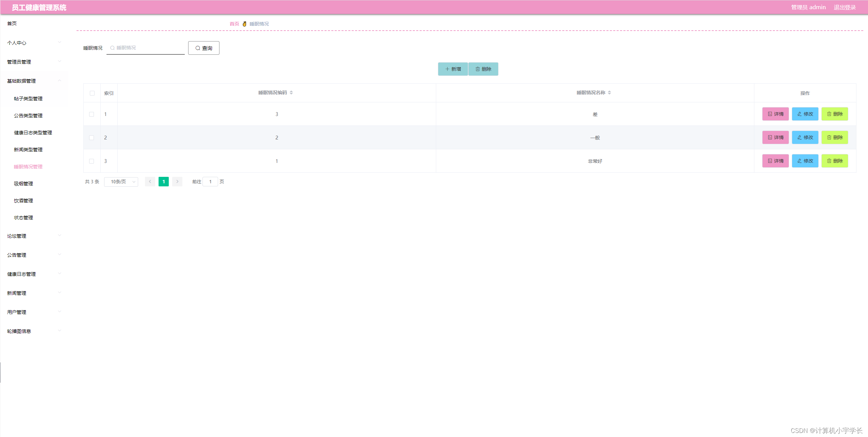The width and height of the screenshot is (868, 437).
Task: Click the 首页 breadcrumb link
Action: click(234, 24)
